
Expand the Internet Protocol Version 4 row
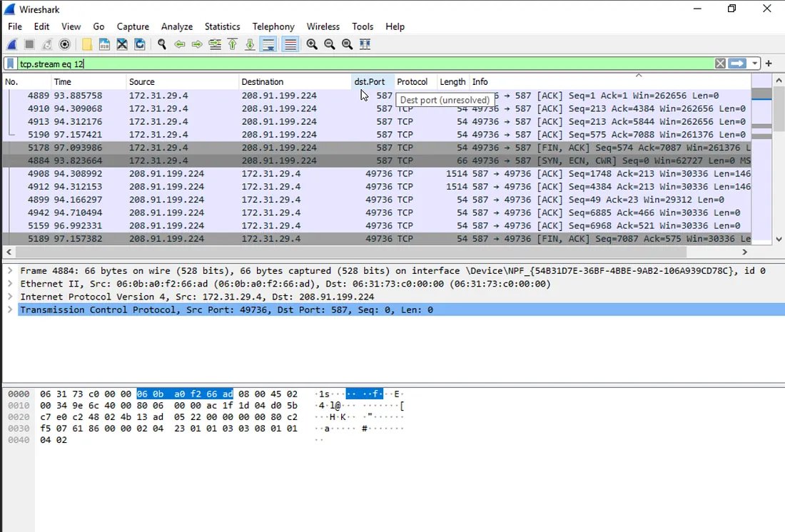pyautogui.click(x=7, y=297)
